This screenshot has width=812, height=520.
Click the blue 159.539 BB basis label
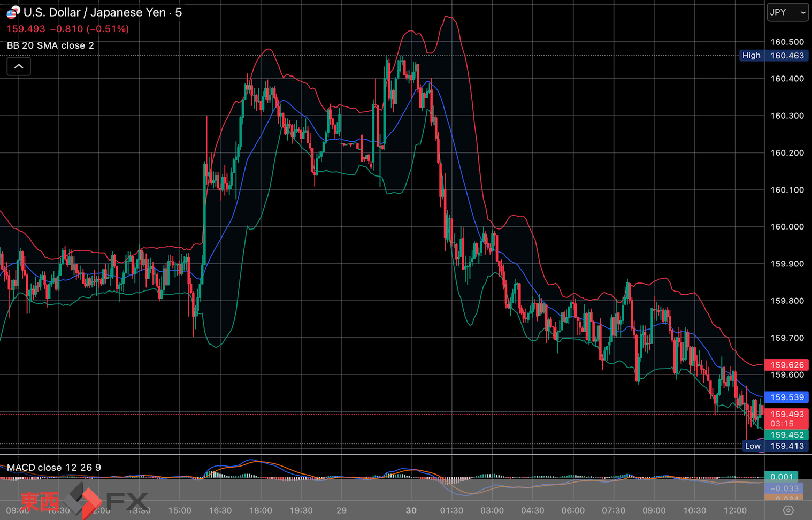[x=786, y=397]
